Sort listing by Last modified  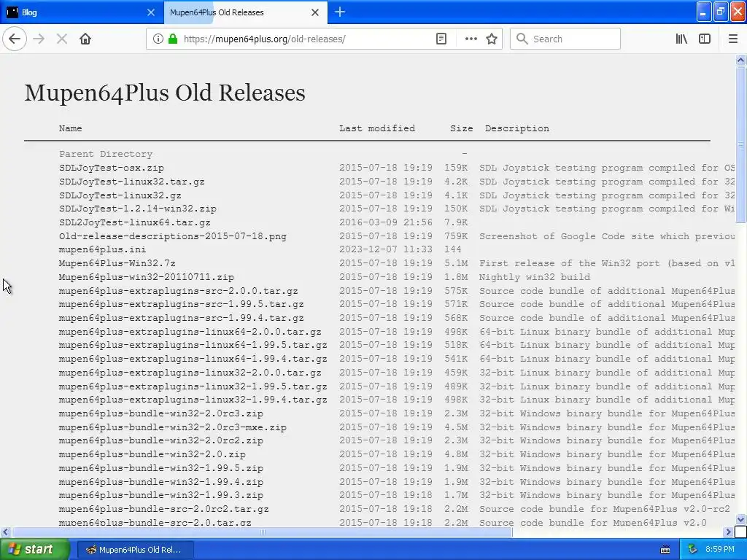(377, 128)
